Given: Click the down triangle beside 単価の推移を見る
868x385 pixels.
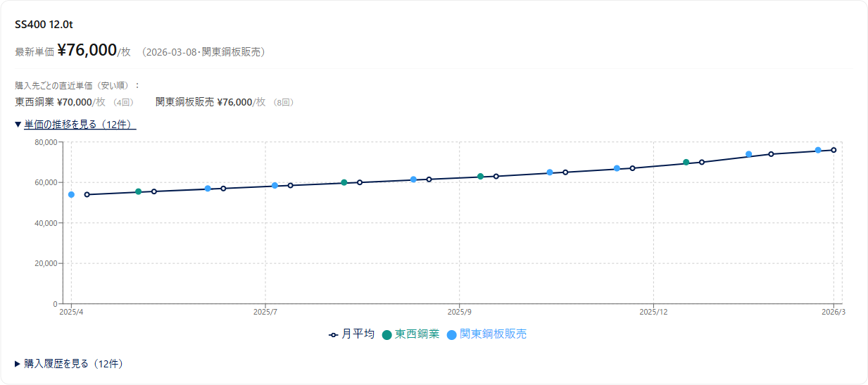Looking at the screenshot, I should click(18, 125).
